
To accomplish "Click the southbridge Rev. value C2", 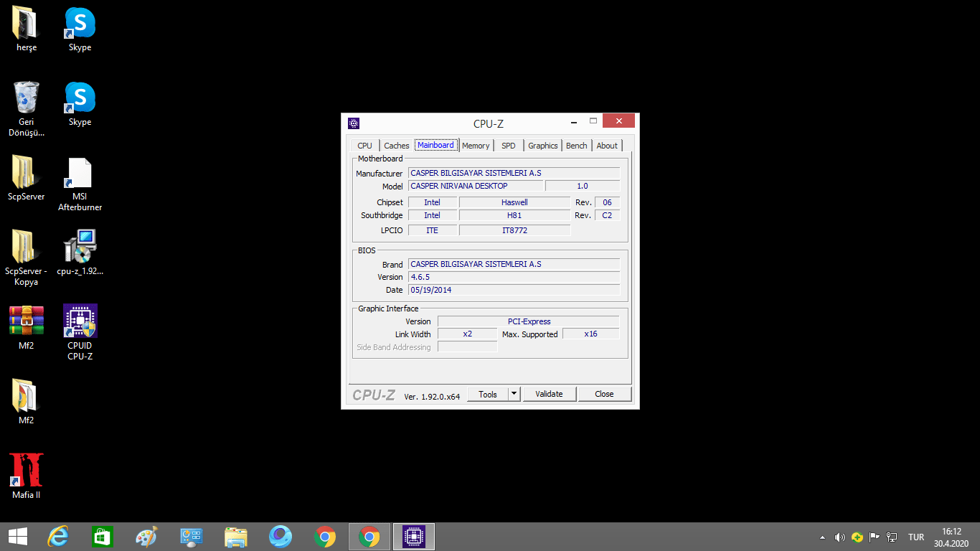I will (607, 215).
